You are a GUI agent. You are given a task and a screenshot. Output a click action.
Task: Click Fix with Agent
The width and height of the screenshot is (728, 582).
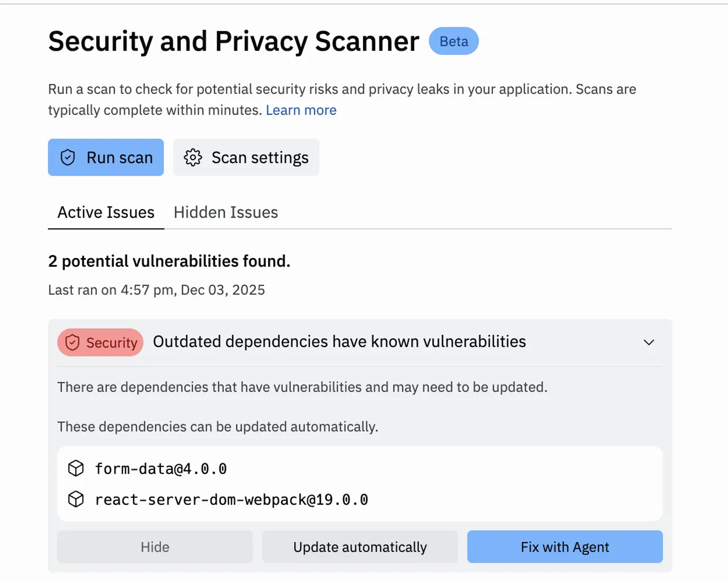click(564, 547)
